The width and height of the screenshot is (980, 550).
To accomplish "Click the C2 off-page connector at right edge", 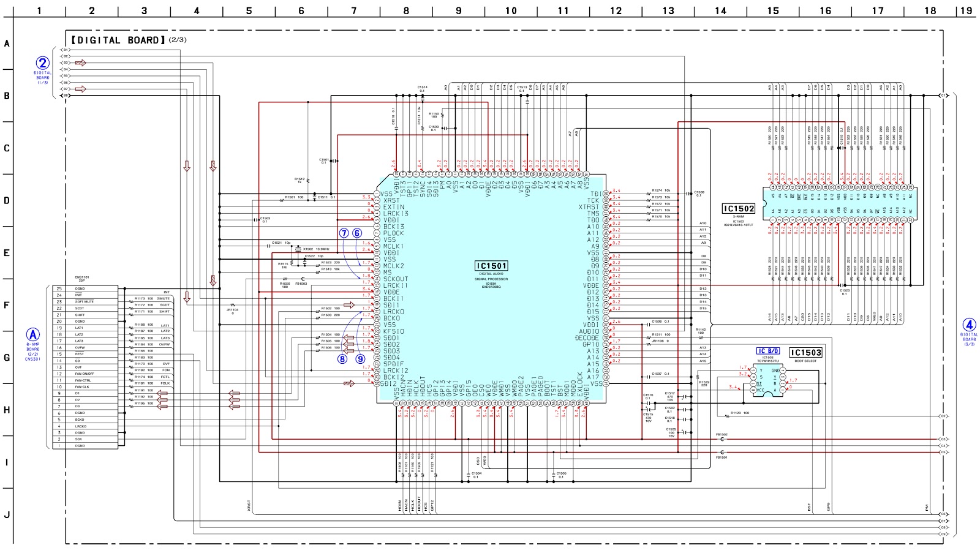I will [x=944, y=416].
